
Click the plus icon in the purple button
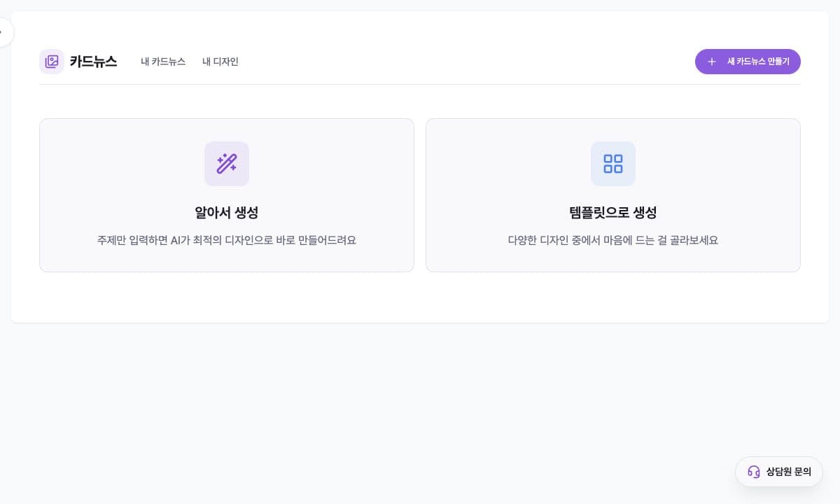[712, 62]
